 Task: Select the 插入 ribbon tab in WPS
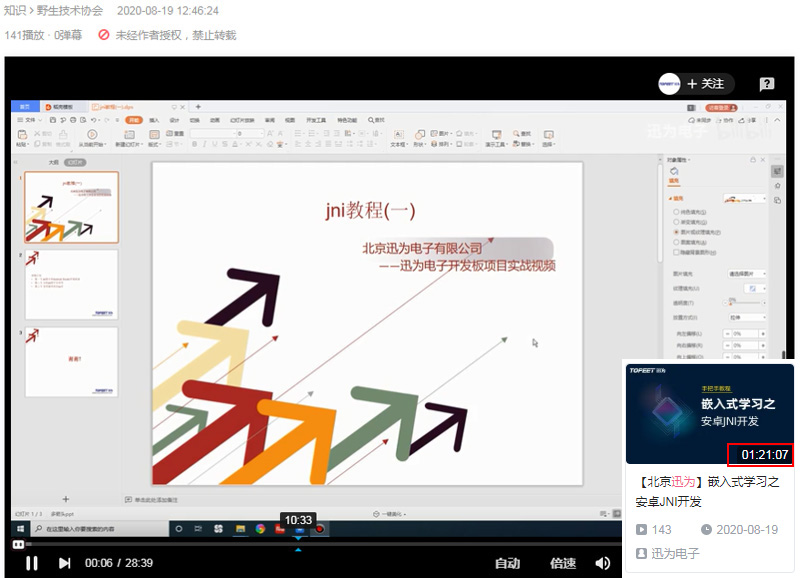(x=154, y=120)
